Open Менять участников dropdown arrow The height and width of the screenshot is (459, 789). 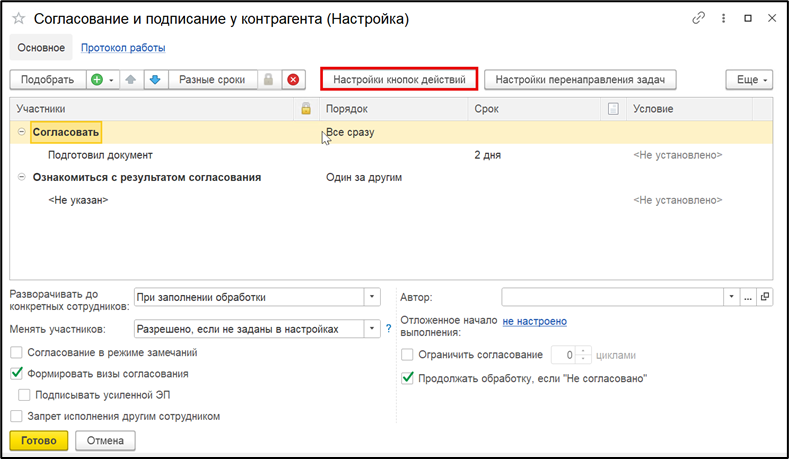(x=372, y=329)
